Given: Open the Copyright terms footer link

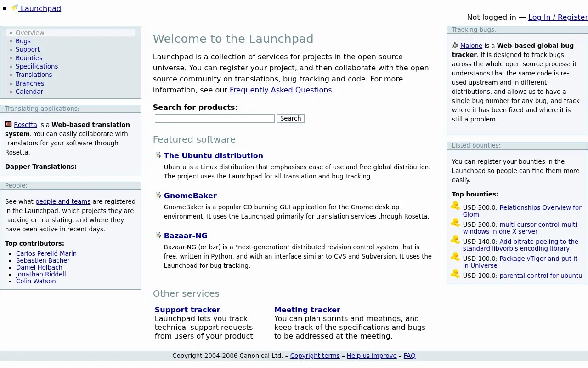Looking at the screenshot, I should (x=315, y=356).
